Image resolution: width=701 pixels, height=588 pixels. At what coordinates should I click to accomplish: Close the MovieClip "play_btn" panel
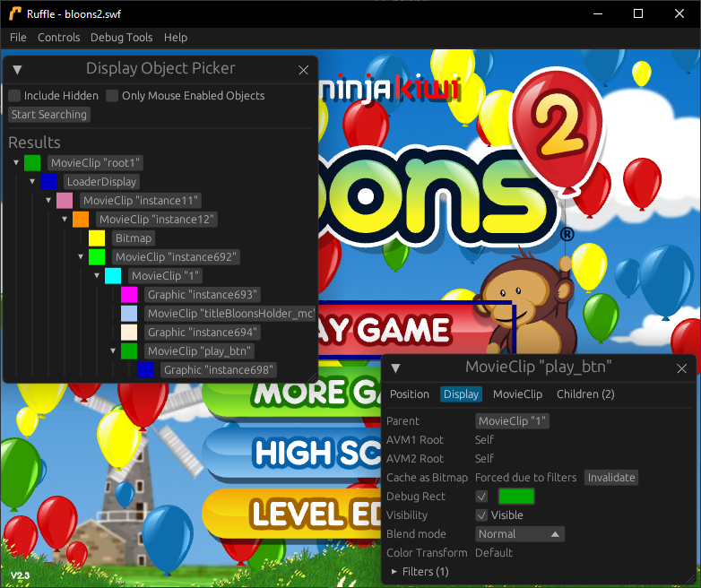(681, 367)
